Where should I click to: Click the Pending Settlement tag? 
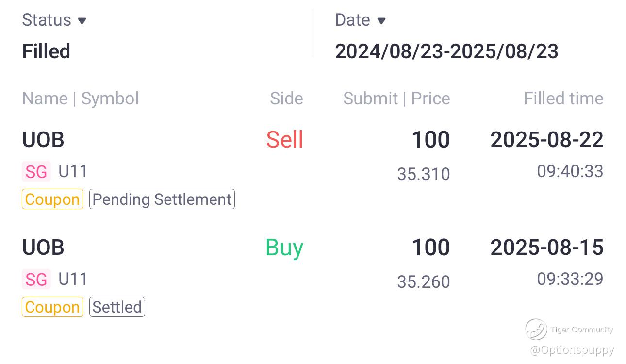click(x=162, y=199)
